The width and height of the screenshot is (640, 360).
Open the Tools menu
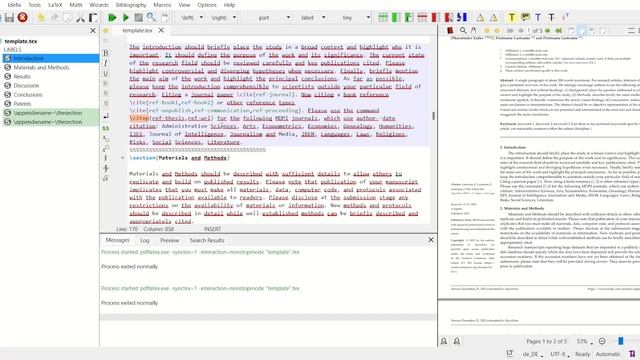coord(35,5)
